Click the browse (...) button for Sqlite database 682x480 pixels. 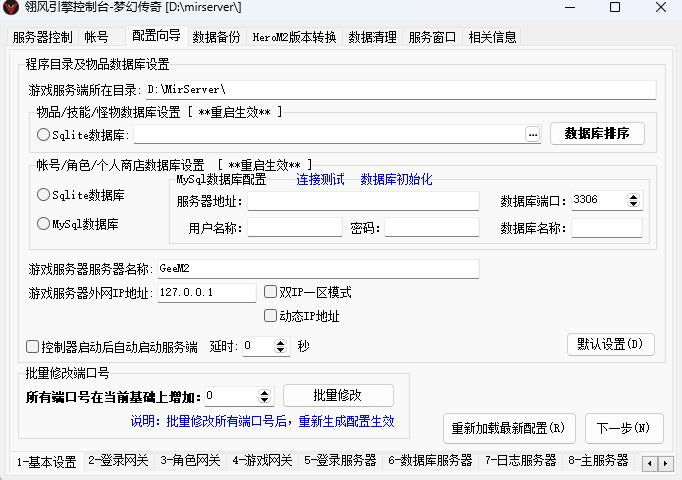point(532,134)
